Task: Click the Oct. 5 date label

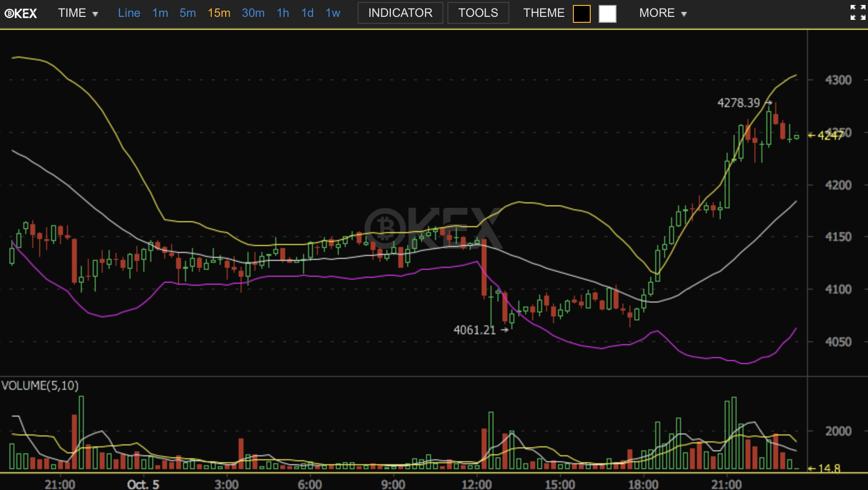Action: [x=143, y=485]
